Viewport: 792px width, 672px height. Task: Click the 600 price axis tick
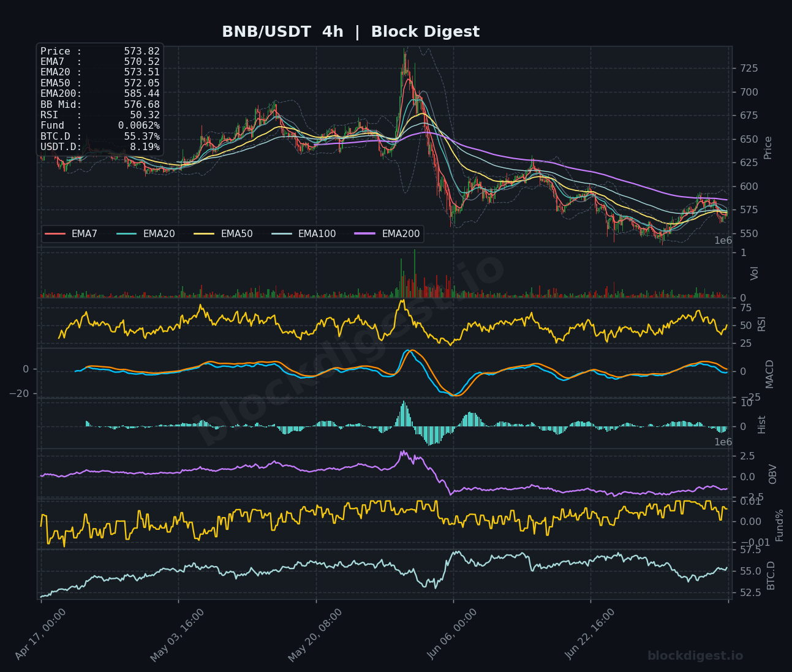[748, 187]
